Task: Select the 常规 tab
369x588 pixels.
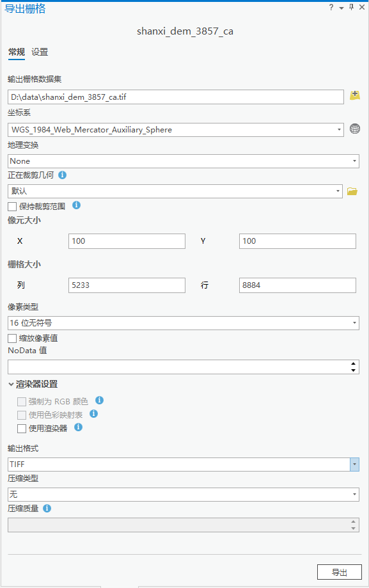Action: (16, 52)
